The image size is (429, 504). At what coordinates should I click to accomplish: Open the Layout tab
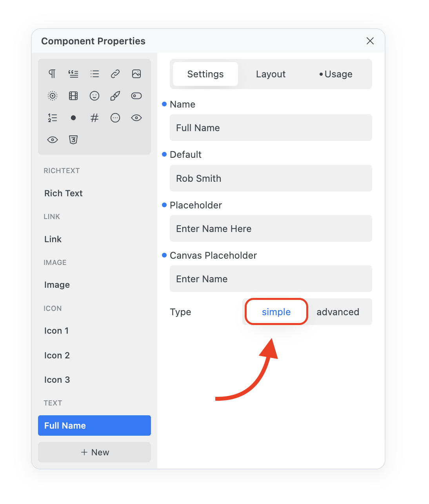(x=271, y=74)
